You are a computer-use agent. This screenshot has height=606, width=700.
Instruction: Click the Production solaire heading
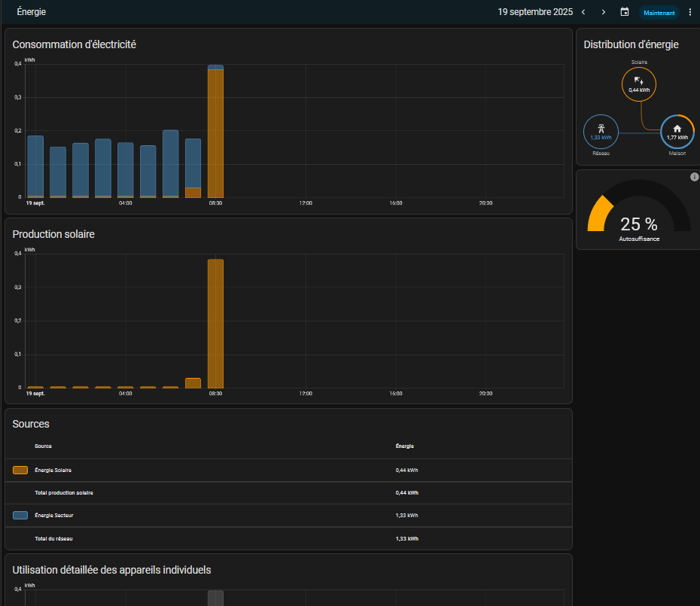53,234
